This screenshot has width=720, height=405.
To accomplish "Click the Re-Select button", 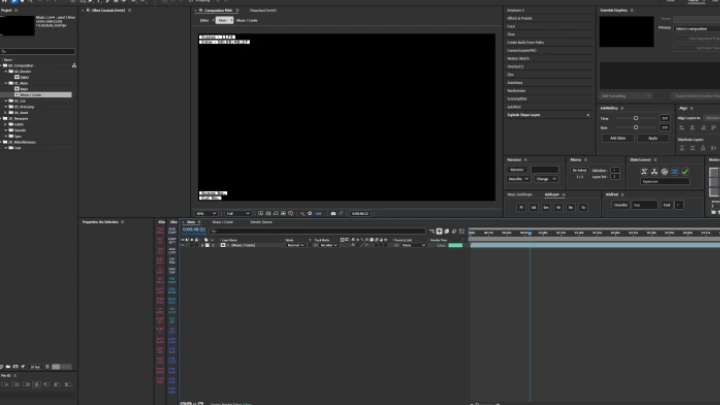I will tap(579, 170).
